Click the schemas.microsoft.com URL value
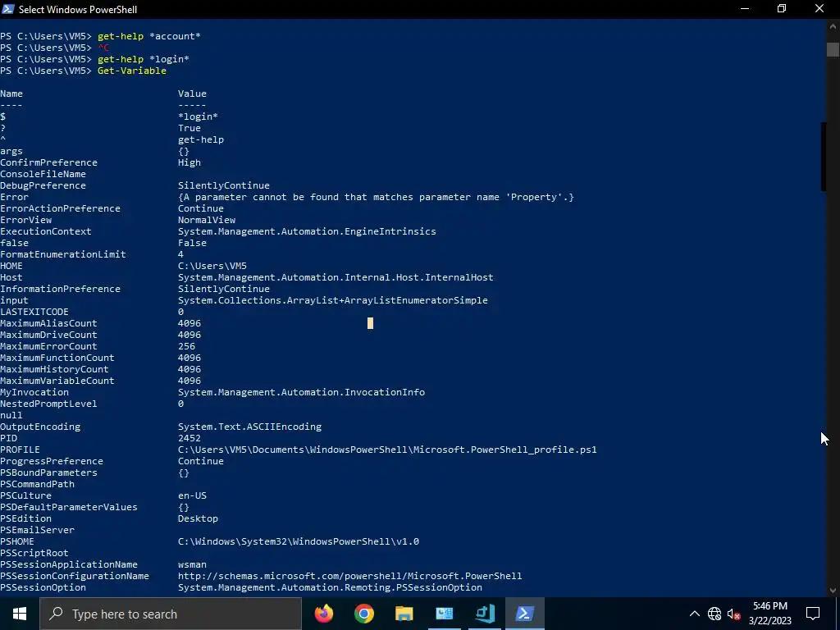The image size is (840, 630). coord(349,576)
